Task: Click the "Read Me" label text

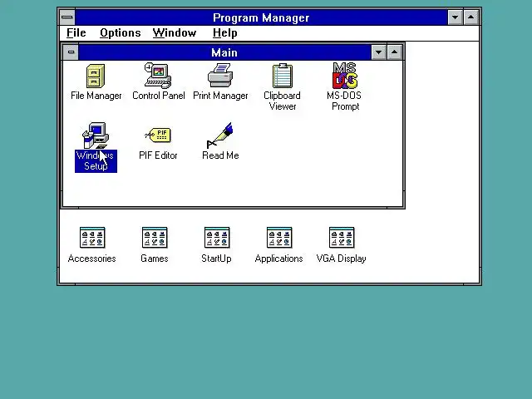Action: [x=220, y=155]
